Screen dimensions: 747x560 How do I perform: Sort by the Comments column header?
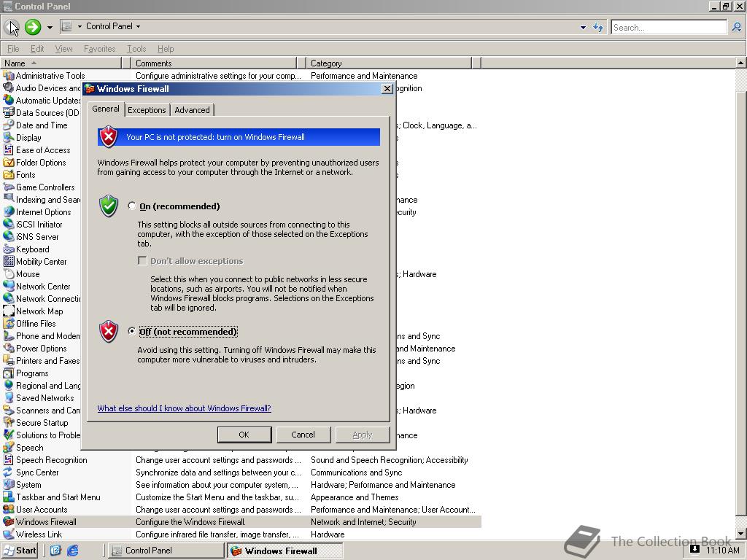(214, 63)
